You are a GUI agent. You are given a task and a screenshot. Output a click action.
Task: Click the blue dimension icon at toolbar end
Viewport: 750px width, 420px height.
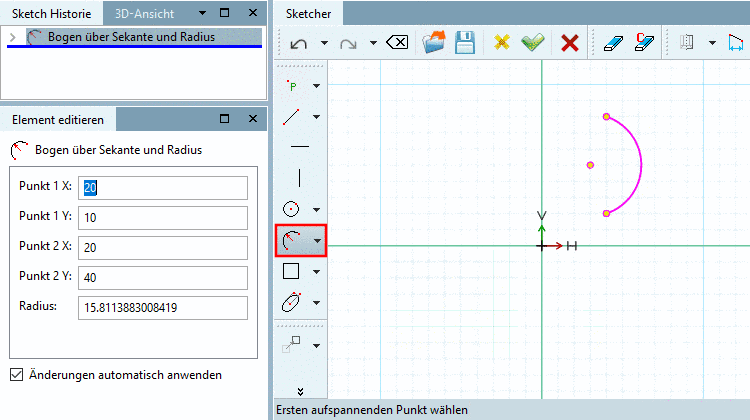point(736,43)
